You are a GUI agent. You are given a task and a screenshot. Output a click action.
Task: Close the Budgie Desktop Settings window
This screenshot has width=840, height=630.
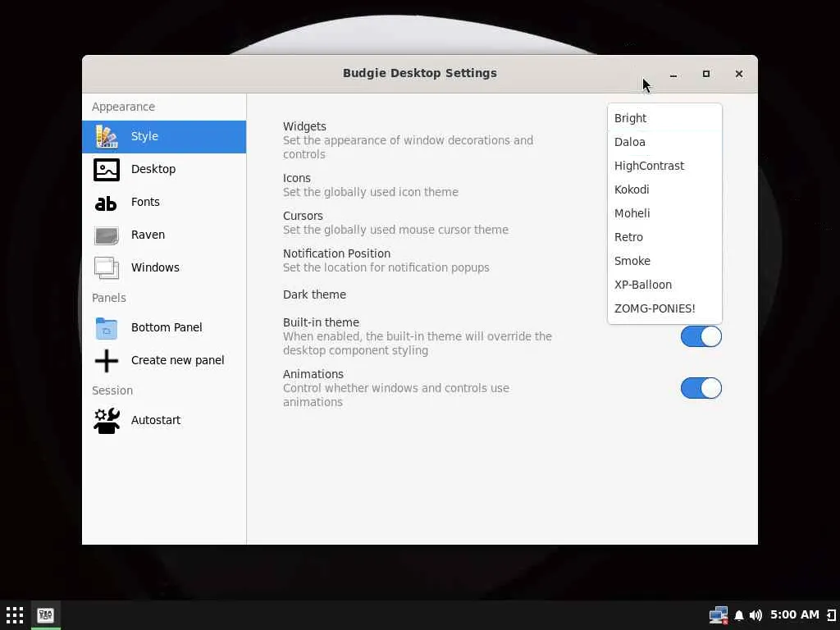[x=739, y=74]
